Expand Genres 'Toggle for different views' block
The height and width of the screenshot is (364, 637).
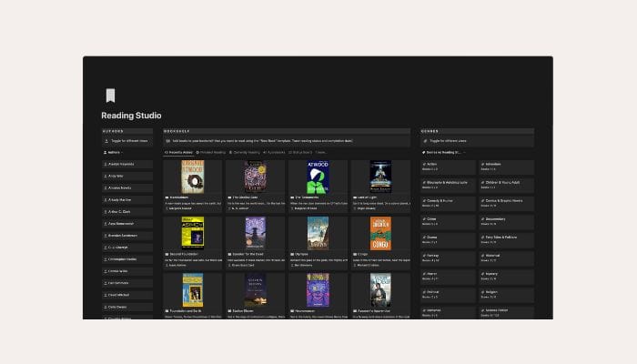point(478,141)
